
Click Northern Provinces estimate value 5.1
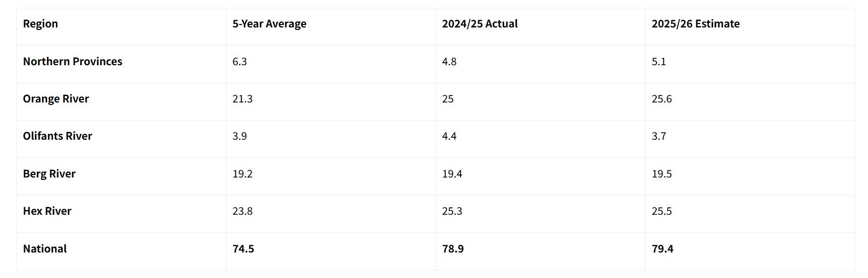pos(659,61)
